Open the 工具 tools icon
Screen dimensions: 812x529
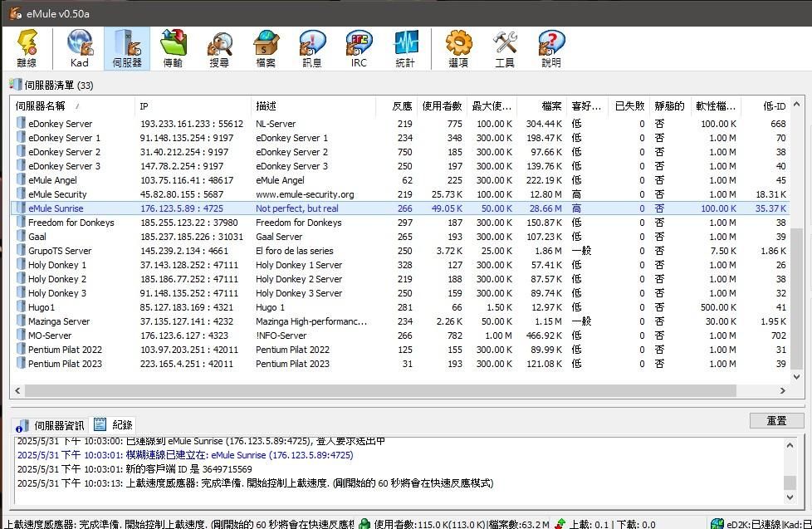point(505,48)
